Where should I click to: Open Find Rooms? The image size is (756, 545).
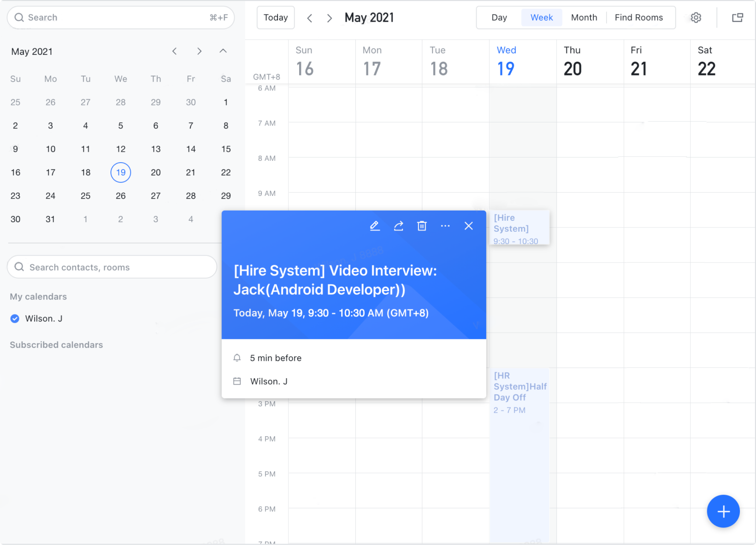coord(639,18)
